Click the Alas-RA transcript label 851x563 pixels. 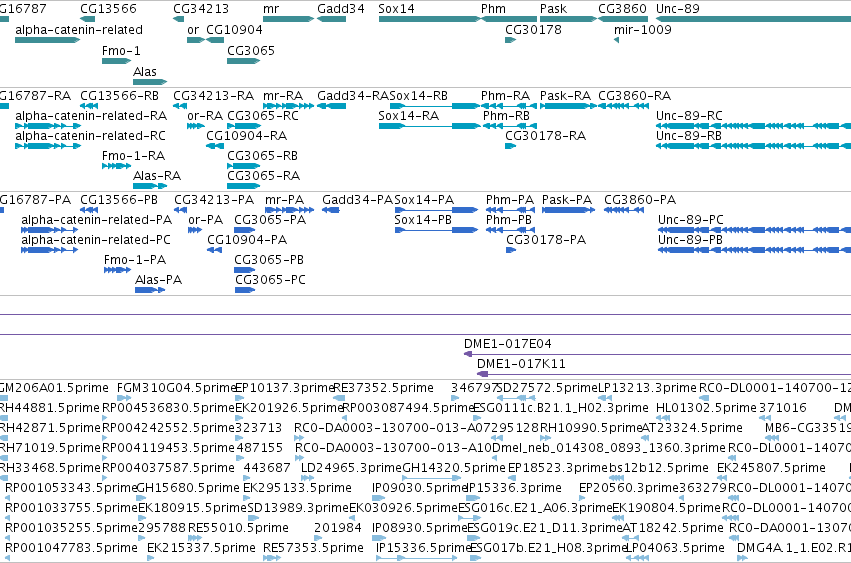[x=157, y=176]
